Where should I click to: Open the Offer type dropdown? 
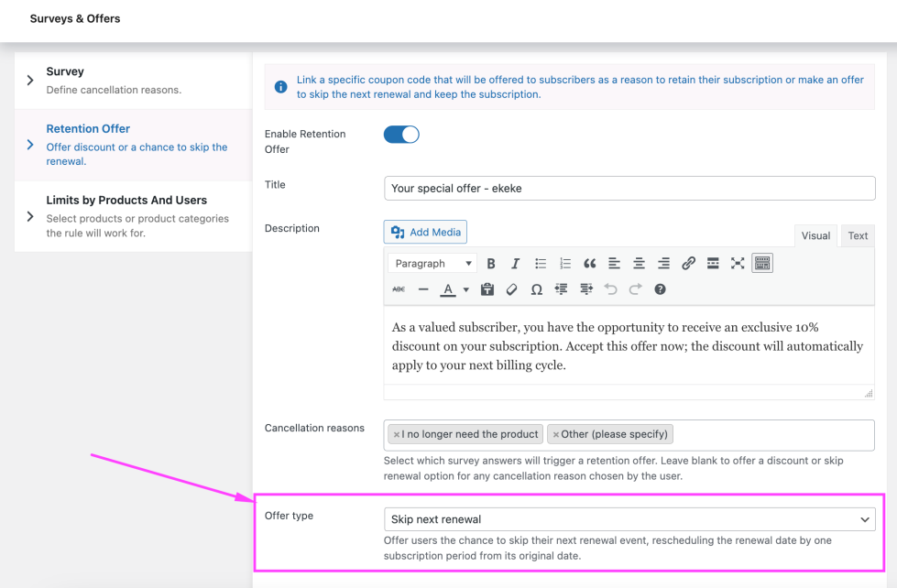pos(629,519)
